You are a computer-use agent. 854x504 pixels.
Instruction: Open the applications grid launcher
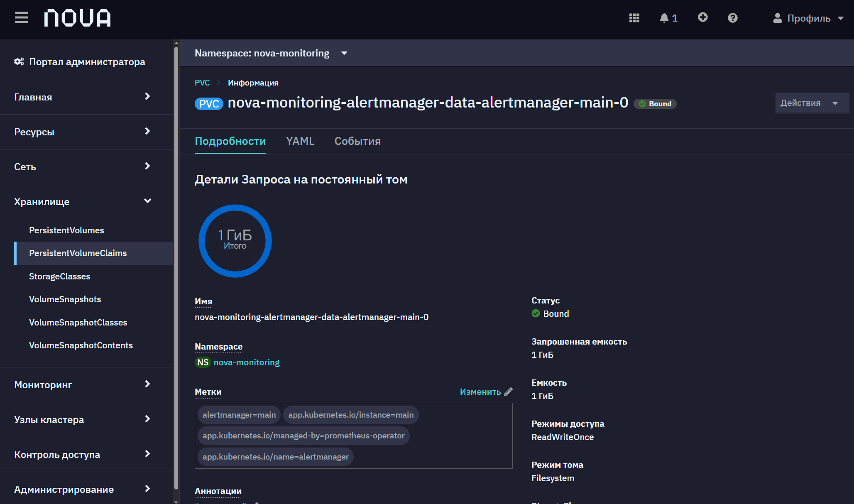[634, 18]
